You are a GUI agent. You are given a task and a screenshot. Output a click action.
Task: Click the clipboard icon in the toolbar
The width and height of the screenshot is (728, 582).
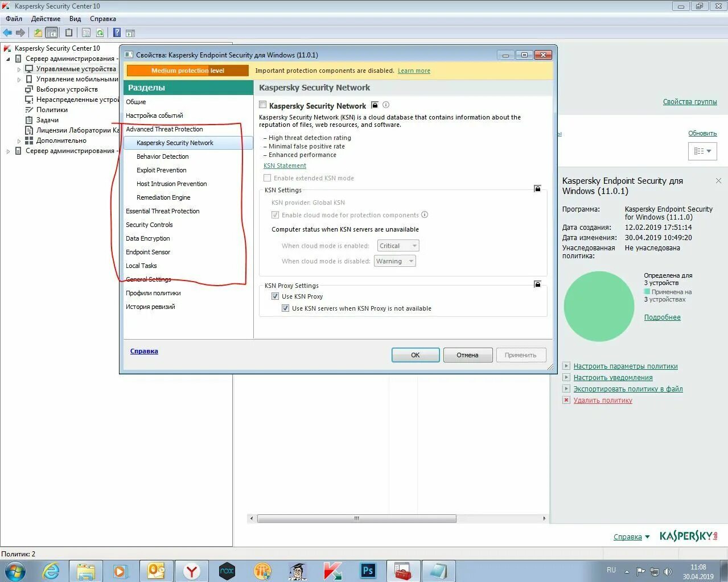69,33
